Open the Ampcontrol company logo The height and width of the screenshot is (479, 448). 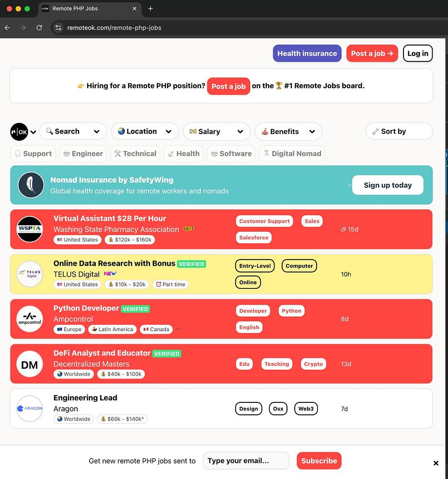pos(30,319)
